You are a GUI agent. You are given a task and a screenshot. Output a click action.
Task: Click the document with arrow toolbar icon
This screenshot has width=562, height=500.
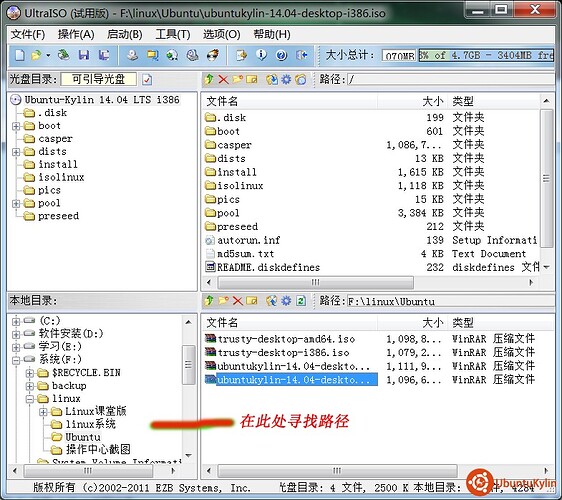coord(242,55)
